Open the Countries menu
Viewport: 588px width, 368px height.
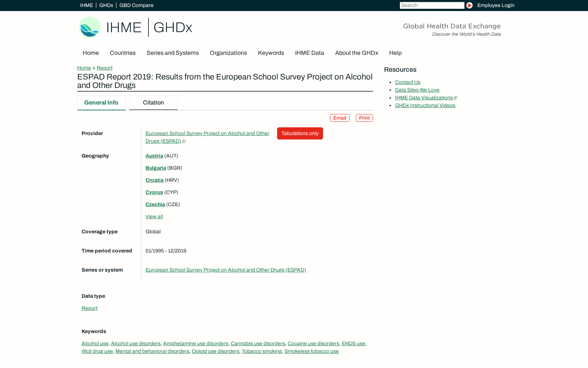pyautogui.click(x=123, y=53)
